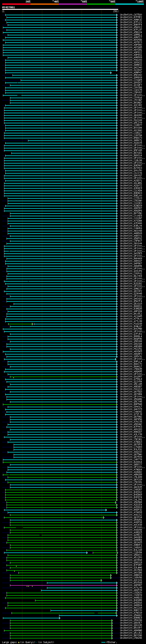Select hit UniRef100_Q9V195
Screen dimensions: 146x644
(x=131, y=625)
